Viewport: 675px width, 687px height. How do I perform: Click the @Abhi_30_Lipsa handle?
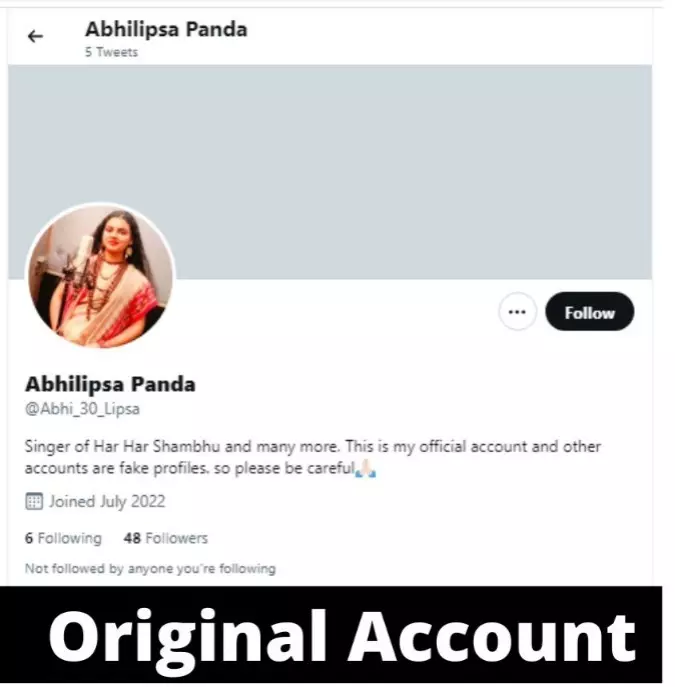[x=82, y=409]
